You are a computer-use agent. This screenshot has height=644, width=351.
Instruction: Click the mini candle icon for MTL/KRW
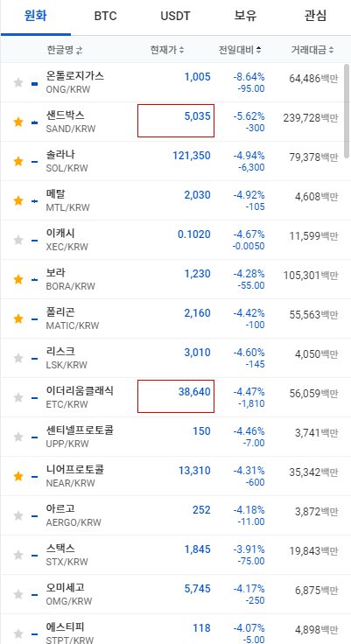34,201
